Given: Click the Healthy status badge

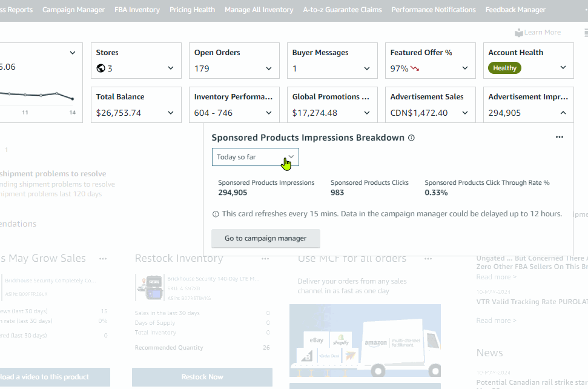Looking at the screenshot, I should 504,68.
